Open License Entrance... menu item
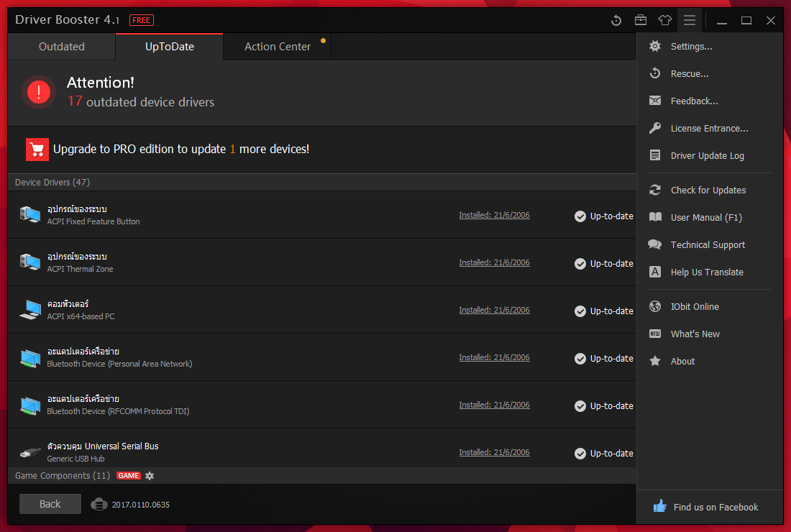 [x=709, y=128]
